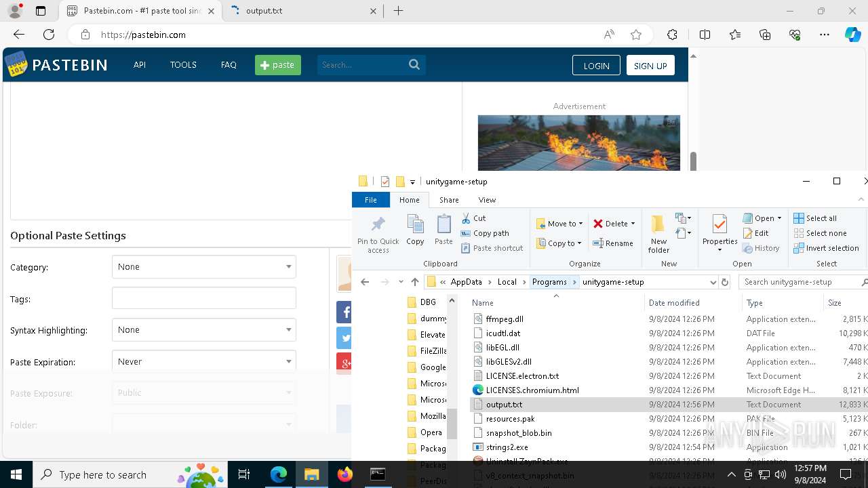
Task: Click Copy path in Clipboard group
Action: (x=485, y=233)
